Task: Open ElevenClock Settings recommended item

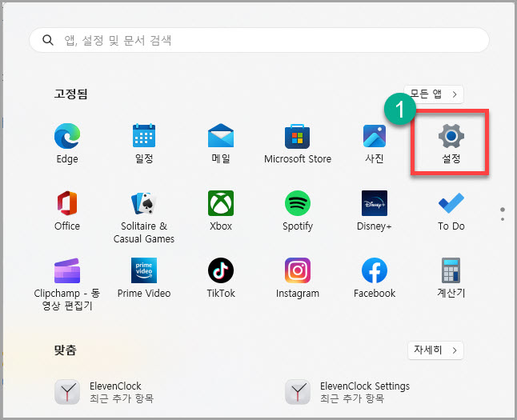Action: pos(347,392)
